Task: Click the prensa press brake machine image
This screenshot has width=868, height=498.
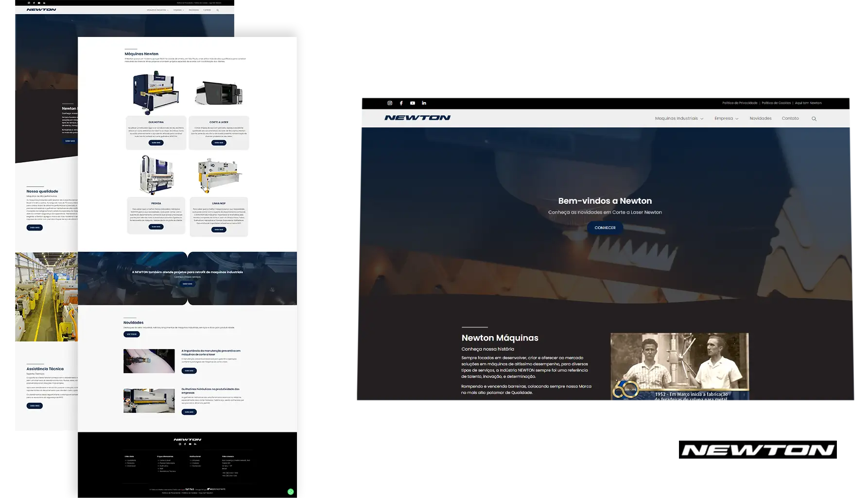Action: (156, 175)
